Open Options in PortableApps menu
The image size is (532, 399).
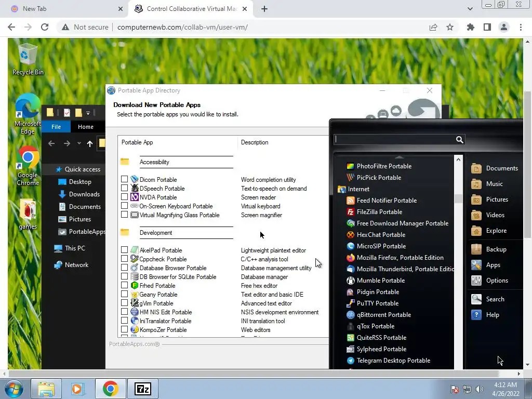point(489,281)
